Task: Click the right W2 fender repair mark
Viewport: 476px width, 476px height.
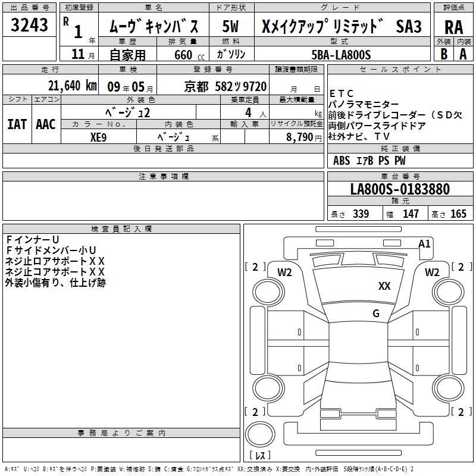Action: tap(432, 273)
